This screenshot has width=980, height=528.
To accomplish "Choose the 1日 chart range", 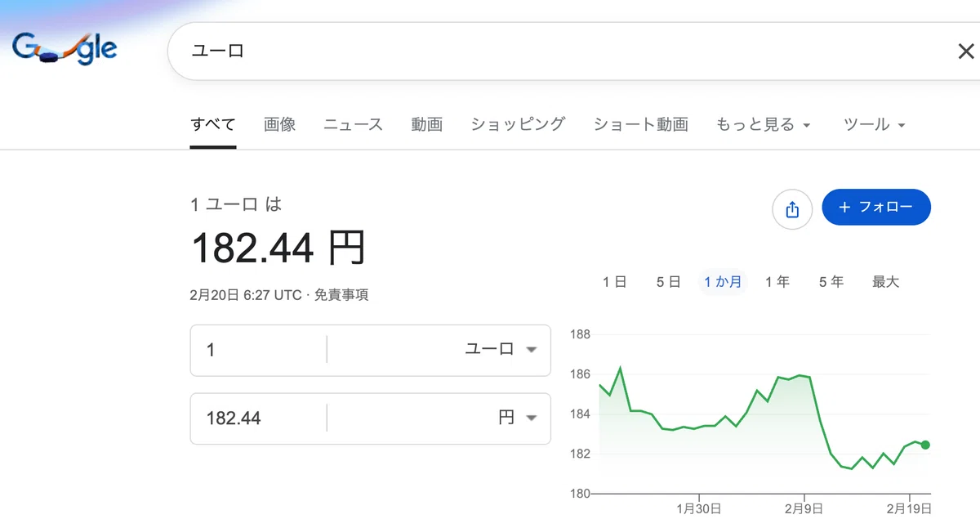I will (x=614, y=282).
